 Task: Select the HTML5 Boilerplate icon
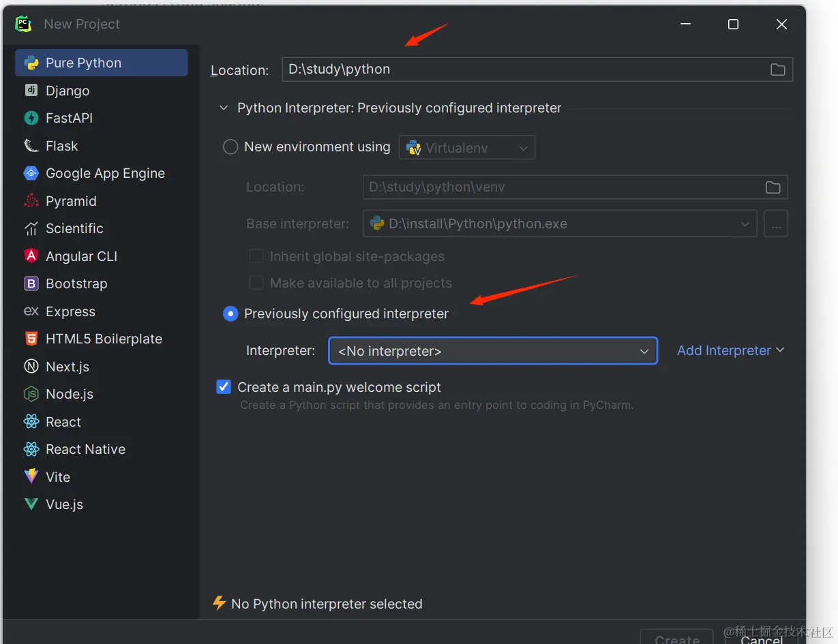[31, 339]
